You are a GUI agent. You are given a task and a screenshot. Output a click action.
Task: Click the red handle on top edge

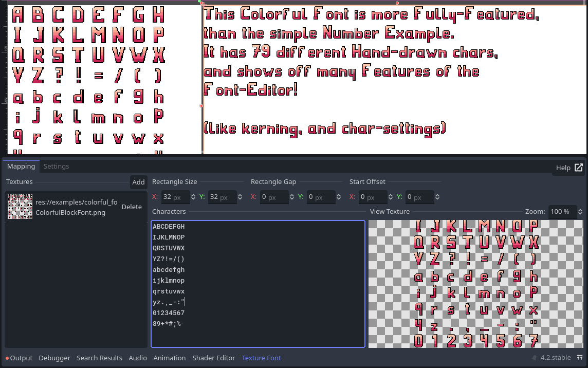397,3
